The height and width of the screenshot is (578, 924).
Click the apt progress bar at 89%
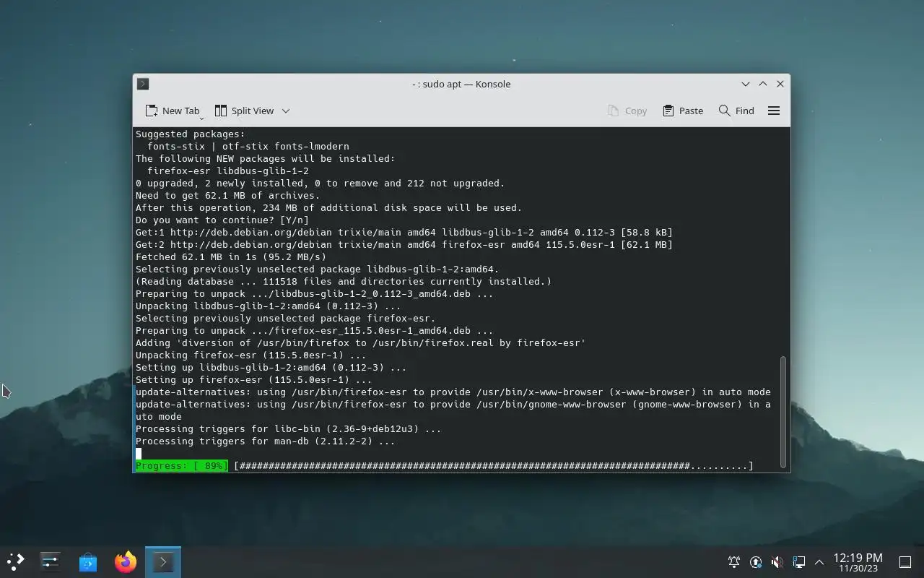click(x=445, y=466)
